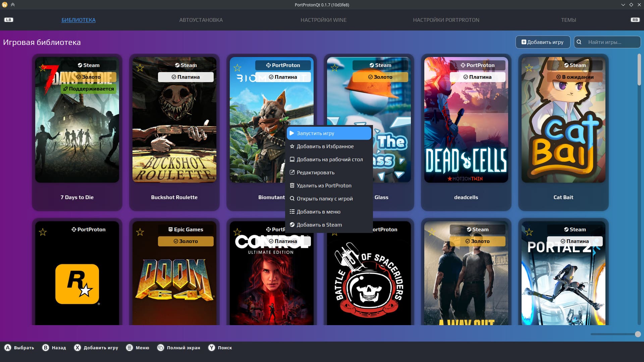The image size is (644, 362).
Task: Toggle favorite star on Doom 64 card
Action: 140,232
